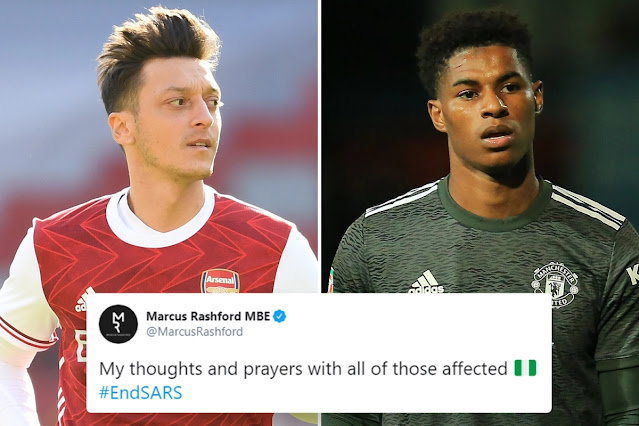Click the Manchester United crest on the dark shirt

click(x=556, y=285)
